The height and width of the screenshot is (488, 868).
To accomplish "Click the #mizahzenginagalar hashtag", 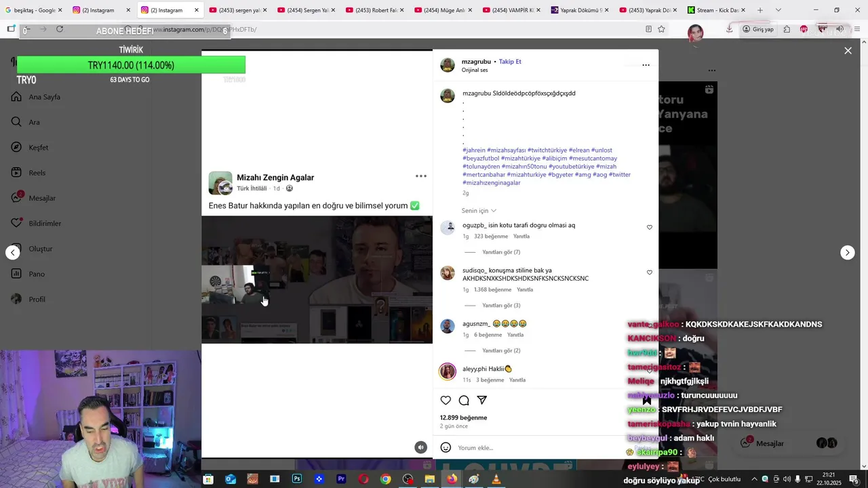I will [492, 183].
